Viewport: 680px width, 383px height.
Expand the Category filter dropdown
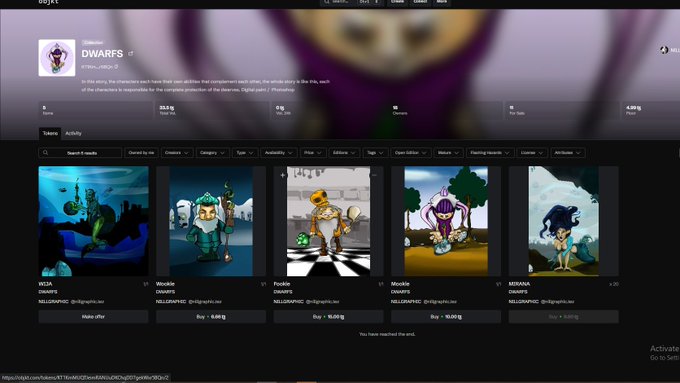click(x=212, y=153)
